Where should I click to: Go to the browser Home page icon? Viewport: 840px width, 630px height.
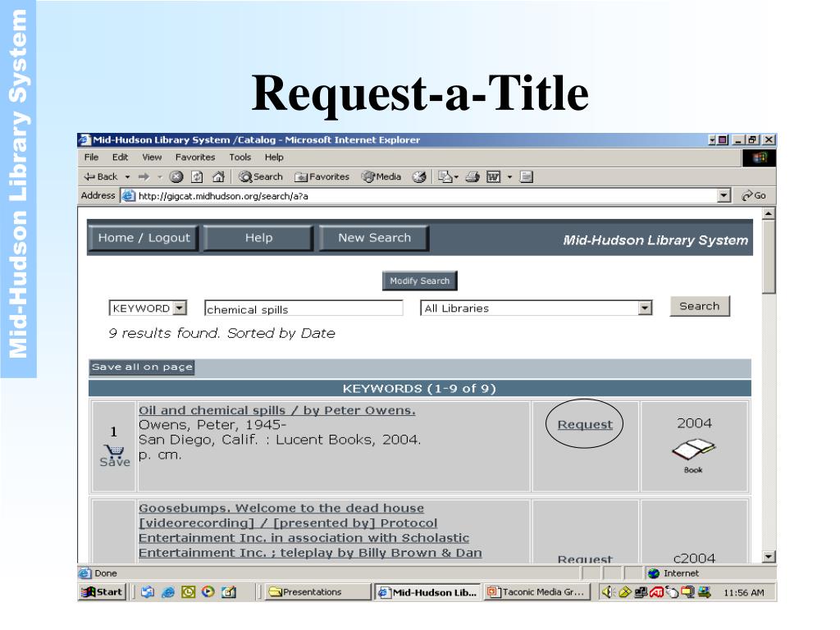218,177
